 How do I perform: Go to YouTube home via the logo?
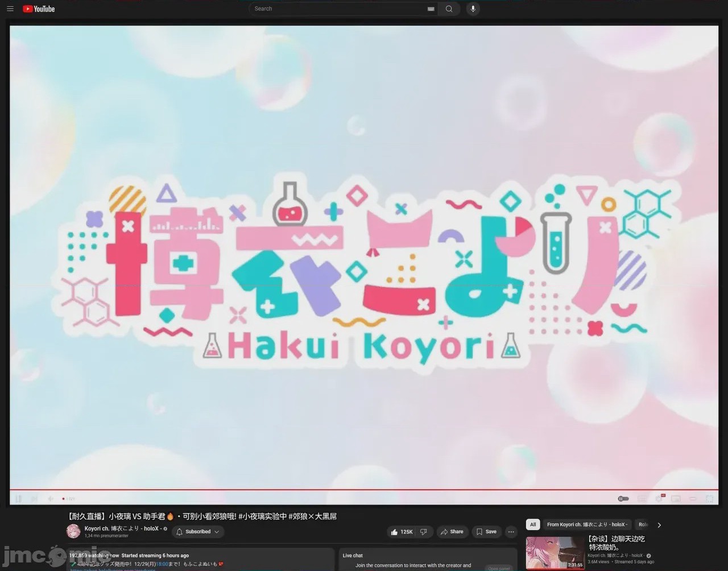(39, 9)
